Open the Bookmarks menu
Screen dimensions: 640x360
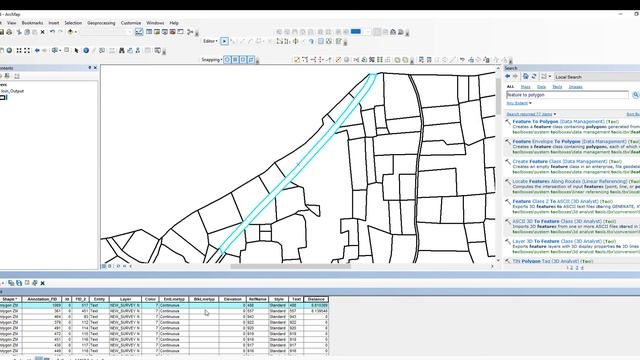coord(32,23)
